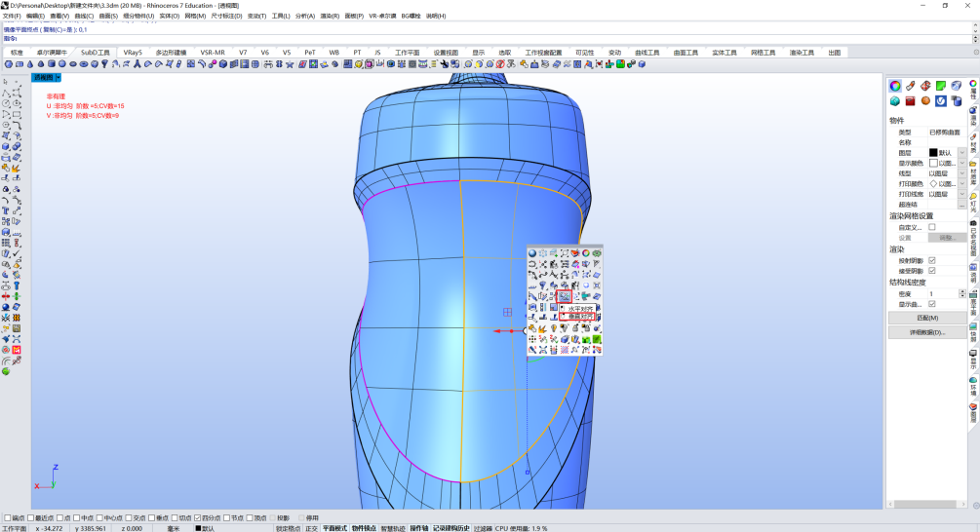Click the status bar black 默认 layer swatch
The width and height of the screenshot is (980, 532).
pyautogui.click(x=198, y=528)
